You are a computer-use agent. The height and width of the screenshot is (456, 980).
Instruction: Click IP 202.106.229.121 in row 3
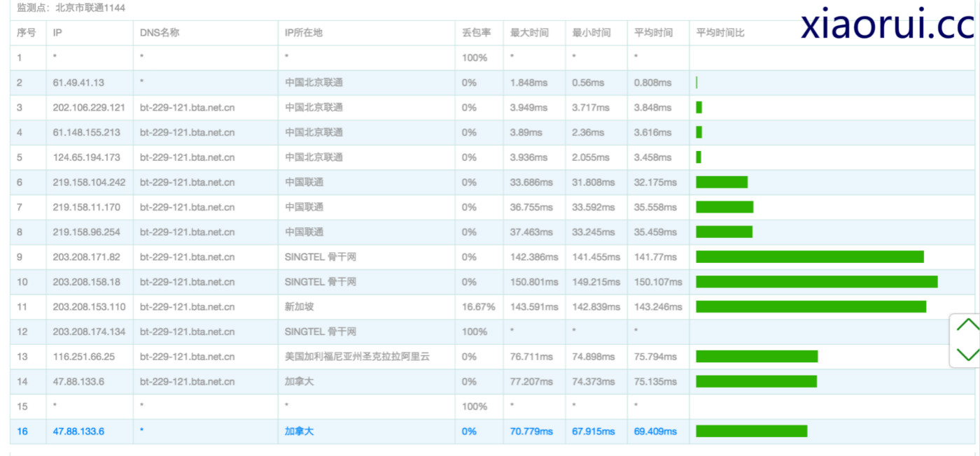[x=89, y=108]
